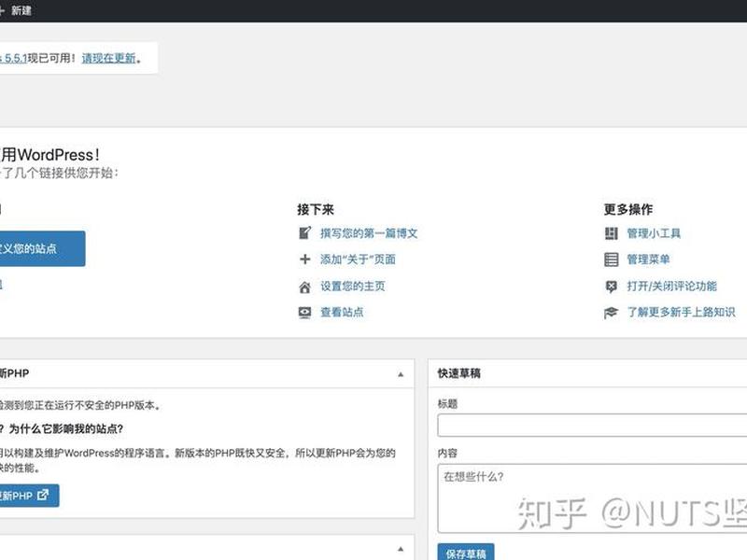
Task: Click the menu list icon beside 管理菜单
Action: pyautogui.click(x=612, y=259)
